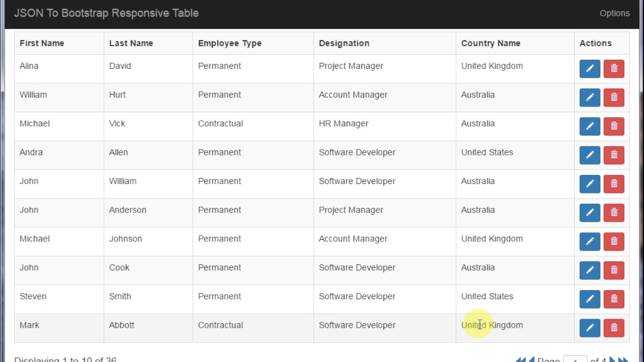Delete the Andra Allen employee row
644x362 pixels.
(614, 155)
